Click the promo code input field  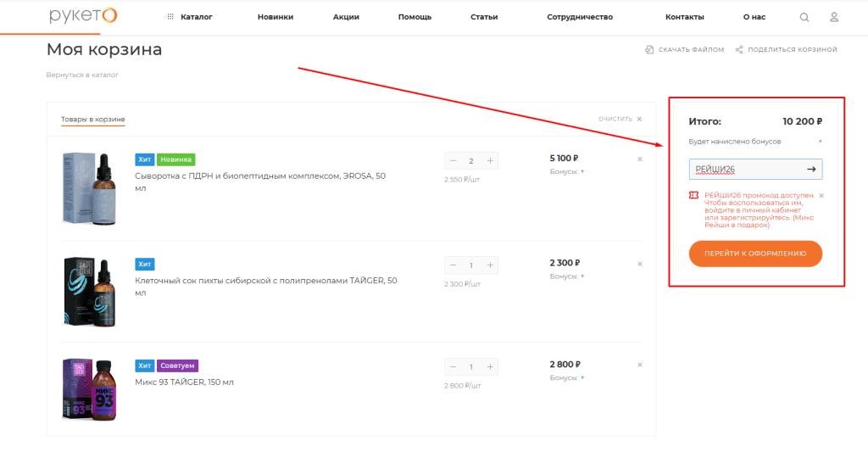746,170
